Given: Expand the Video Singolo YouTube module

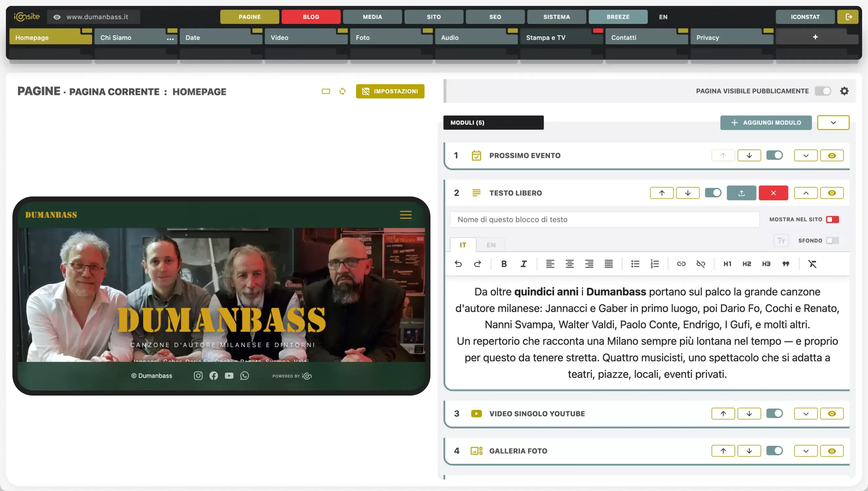Looking at the screenshot, I should (x=806, y=414).
